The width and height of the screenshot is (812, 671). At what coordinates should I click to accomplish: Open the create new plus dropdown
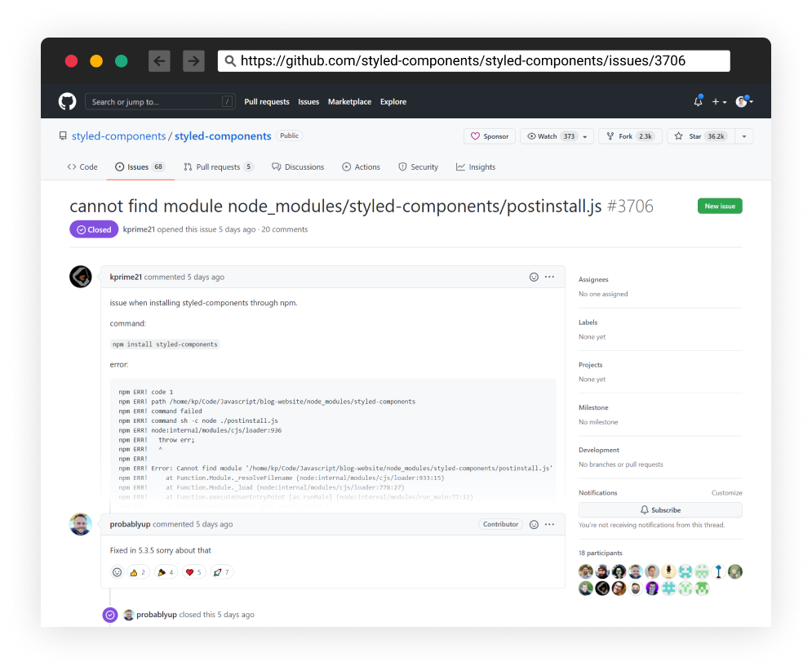(719, 102)
